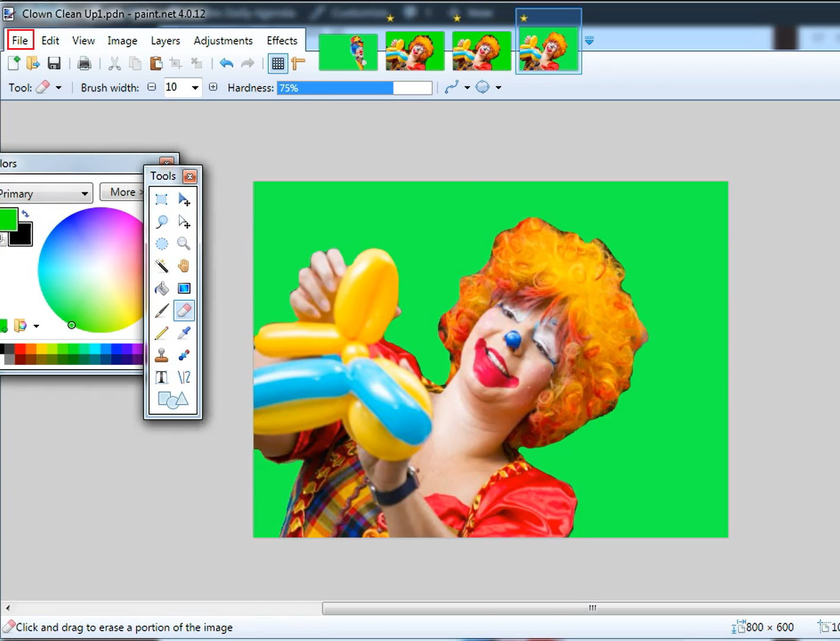
Task: Open a file using the toolbar icon
Action: pyautogui.click(x=33, y=63)
